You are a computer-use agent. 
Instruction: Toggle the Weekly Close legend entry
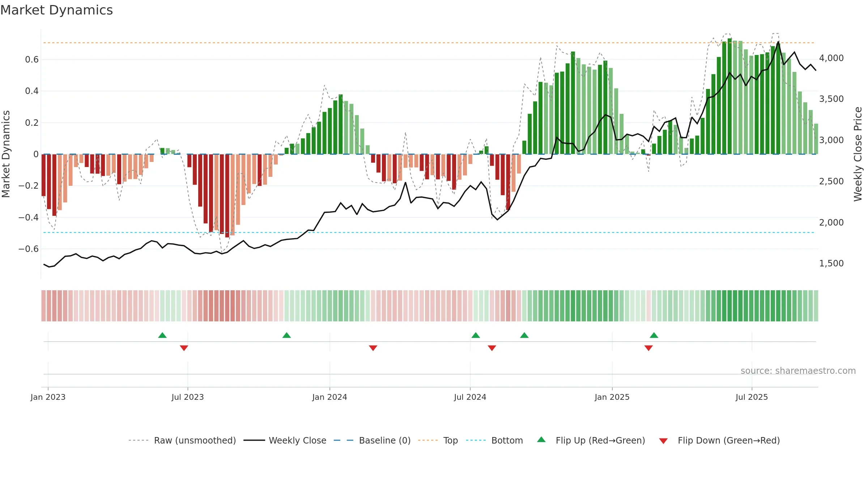coord(285,440)
